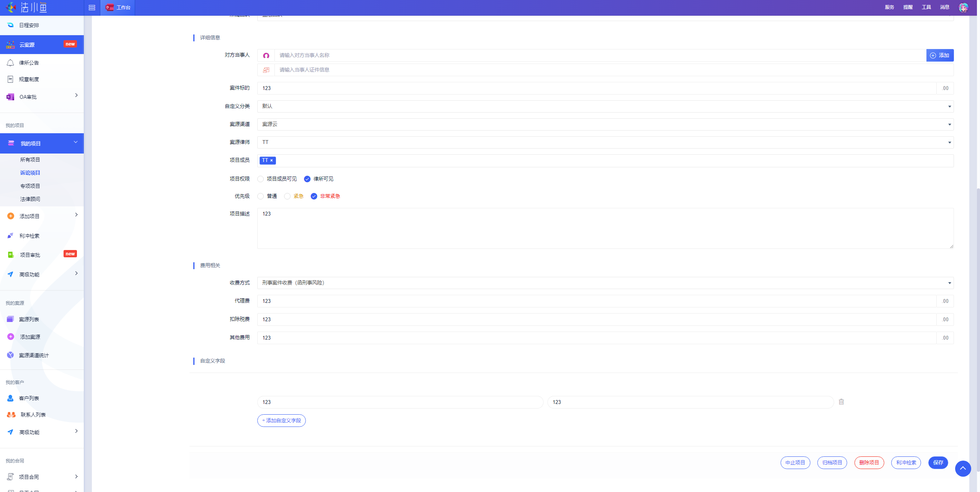This screenshot has width=980, height=492.
Task: Click 添加自定义字段 button
Action: (x=281, y=420)
